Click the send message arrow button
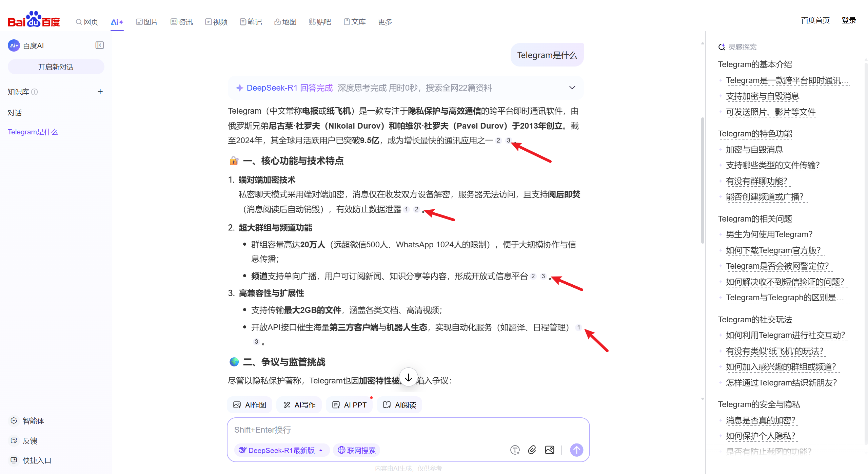The width and height of the screenshot is (868, 474). 576,450
